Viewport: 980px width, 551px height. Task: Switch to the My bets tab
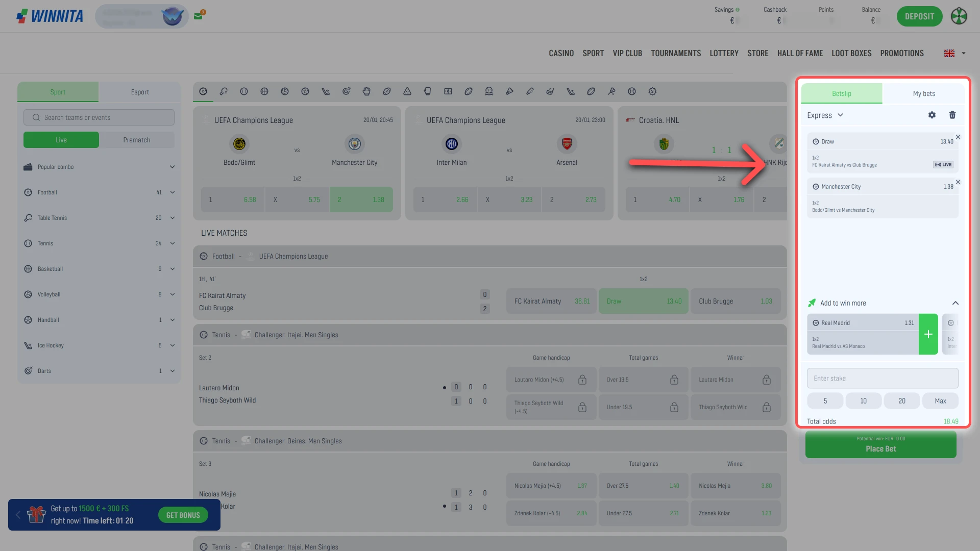tap(924, 93)
